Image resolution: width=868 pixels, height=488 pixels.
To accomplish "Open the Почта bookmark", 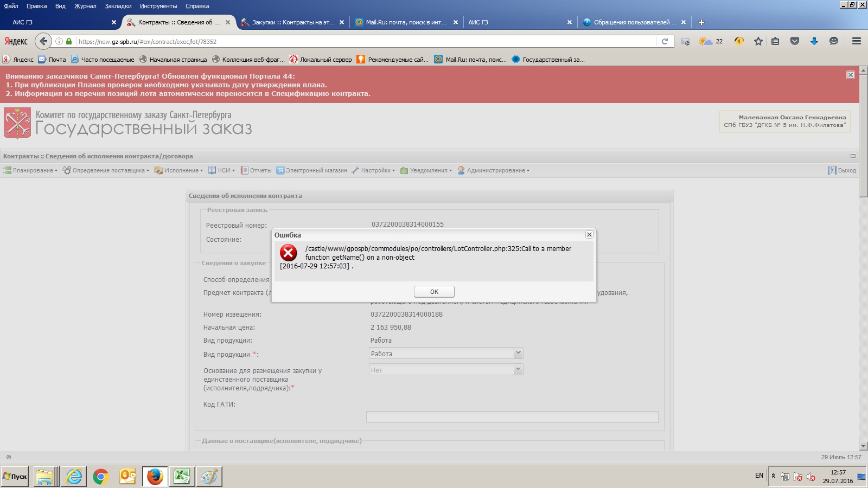I will pos(52,60).
